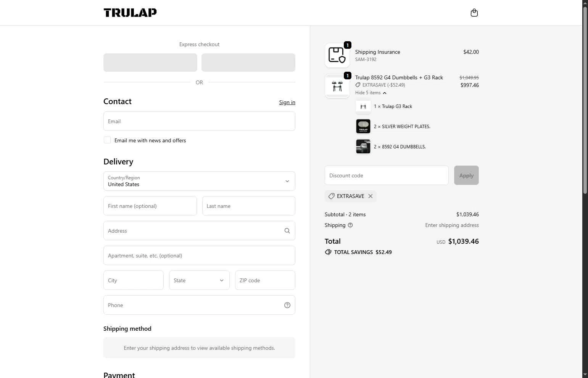
Task: Focus the Discount code field
Action: 387,175
